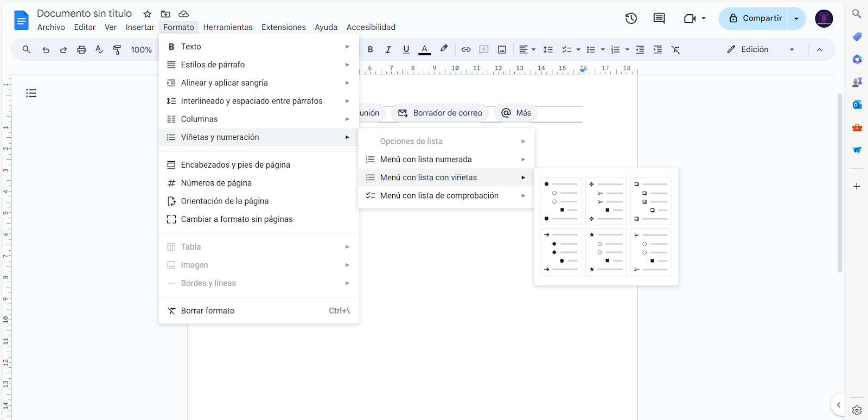Open bulleted list dropdown arrow

coord(603,49)
